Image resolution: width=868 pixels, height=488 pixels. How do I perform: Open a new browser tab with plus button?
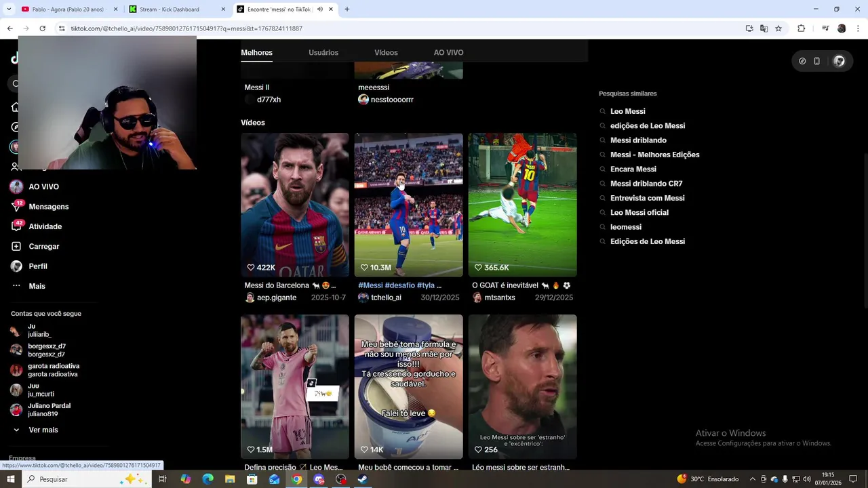pos(347,9)
